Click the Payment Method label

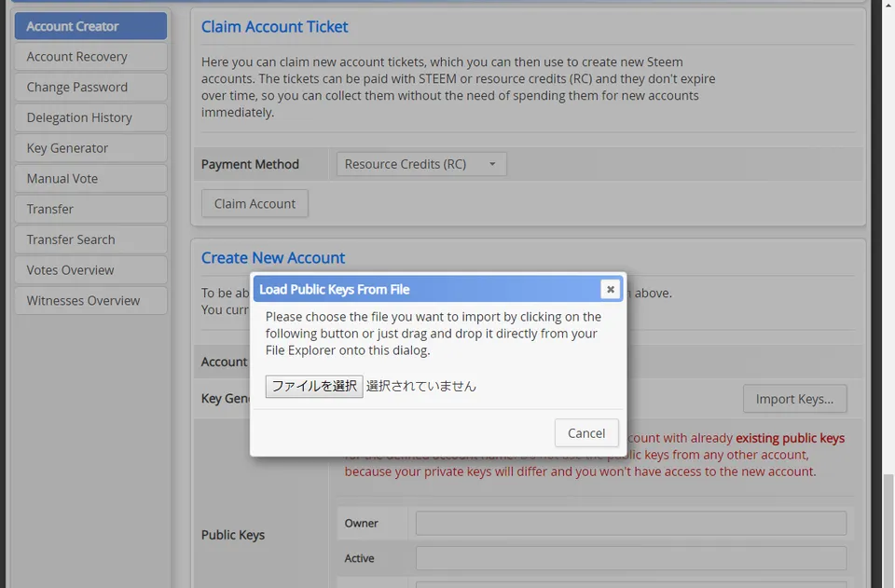[x=250, y=164]
